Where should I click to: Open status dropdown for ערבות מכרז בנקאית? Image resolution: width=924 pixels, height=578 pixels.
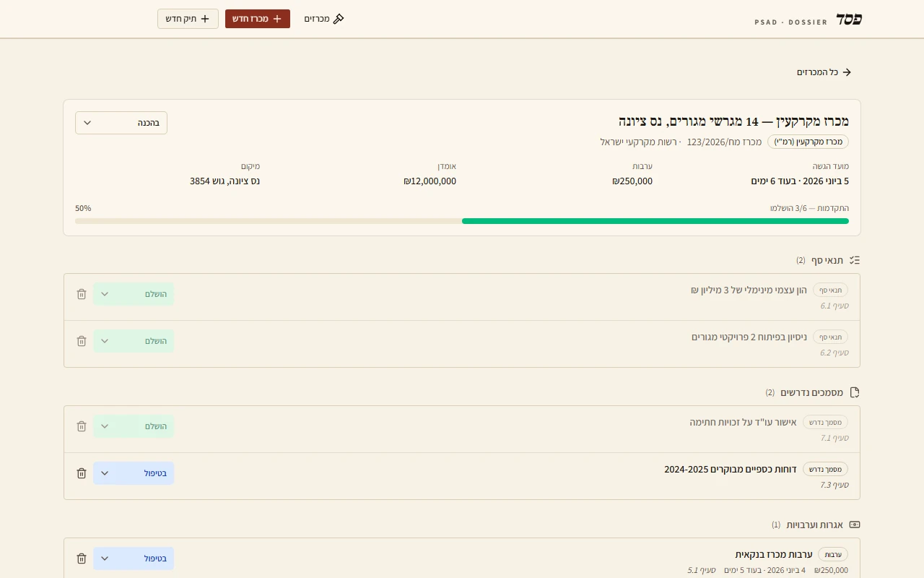pos(134,558)
